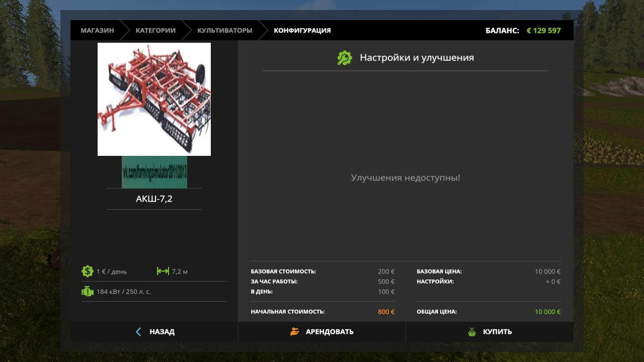Click the vk.com watermark banner
The width and height of the screenshot is (644, 362).
(154, 172)
